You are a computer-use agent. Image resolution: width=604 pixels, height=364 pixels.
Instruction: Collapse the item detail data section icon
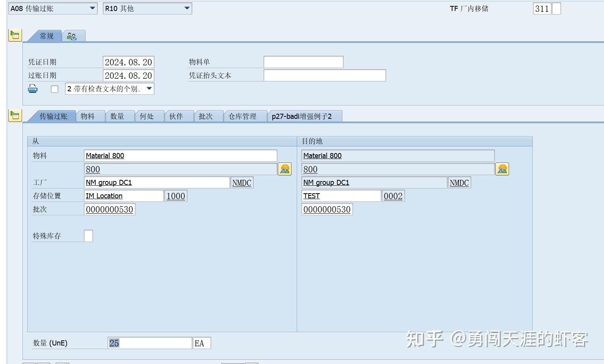(15, 116)
